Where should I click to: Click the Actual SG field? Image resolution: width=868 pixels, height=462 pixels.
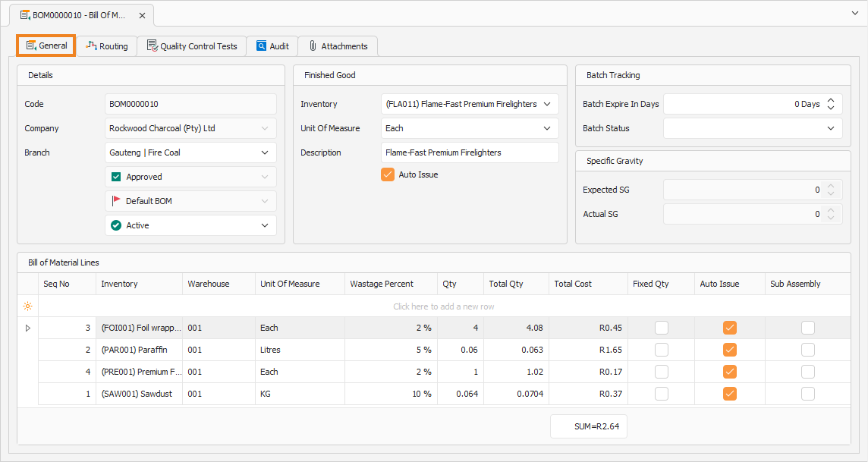click(x=753, y=214)
